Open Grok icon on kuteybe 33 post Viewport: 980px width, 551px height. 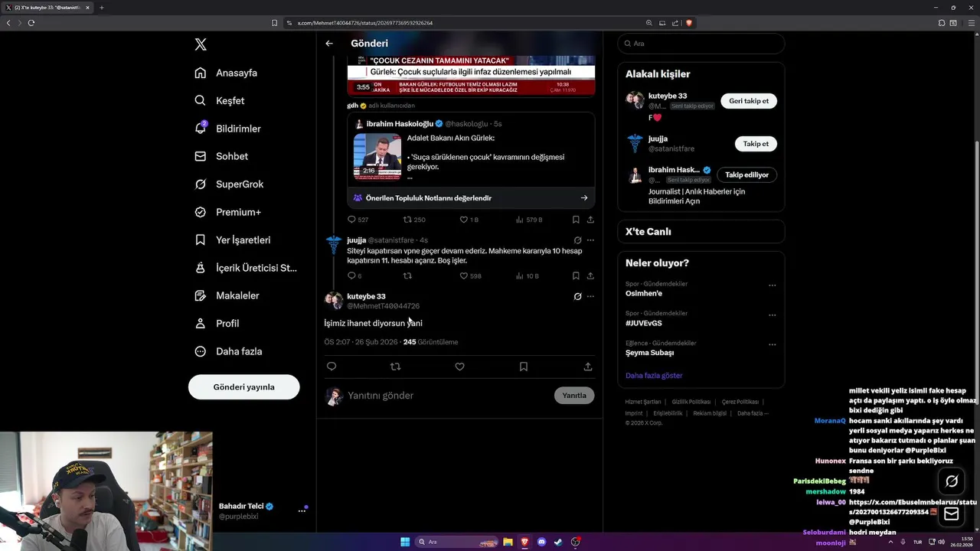577,296
